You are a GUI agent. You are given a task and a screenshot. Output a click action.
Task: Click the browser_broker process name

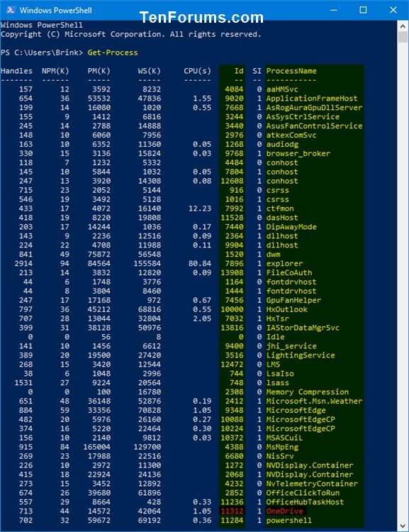click(298, 153)
